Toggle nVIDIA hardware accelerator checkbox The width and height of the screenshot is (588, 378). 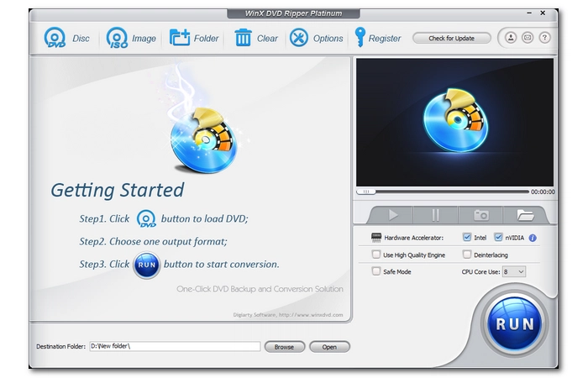(x=498, y=237)
